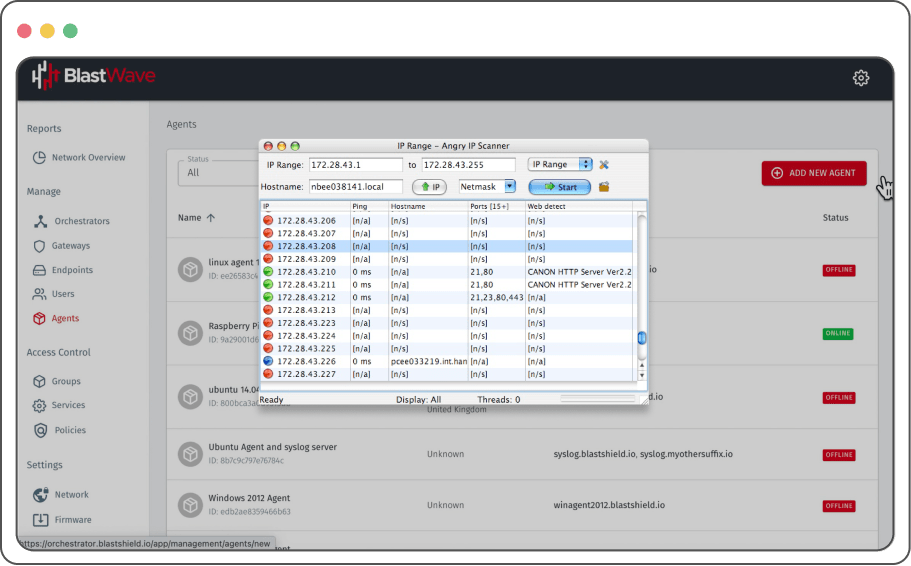Image resolution: width=911 pixels, height=566 pixels.
Task: Click the scan progress bar in status bar
Action: point(597,399)
